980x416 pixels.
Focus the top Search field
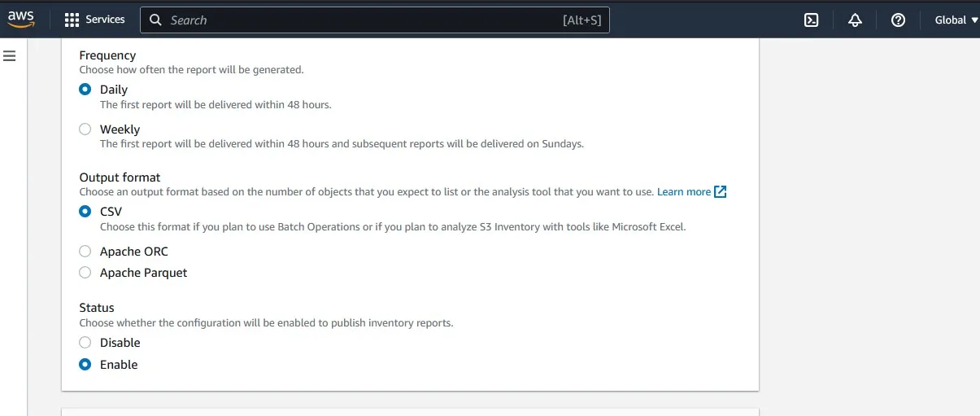375,20
